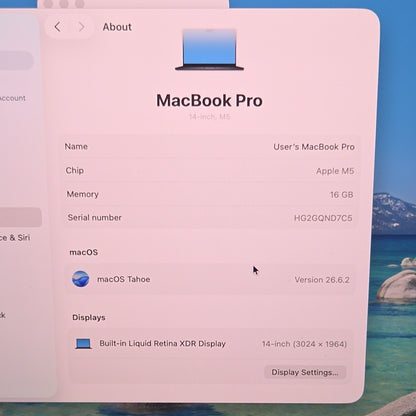Go forward with the right chevron
This screenshot has width=416, height=416.
(x=81, y=27)
